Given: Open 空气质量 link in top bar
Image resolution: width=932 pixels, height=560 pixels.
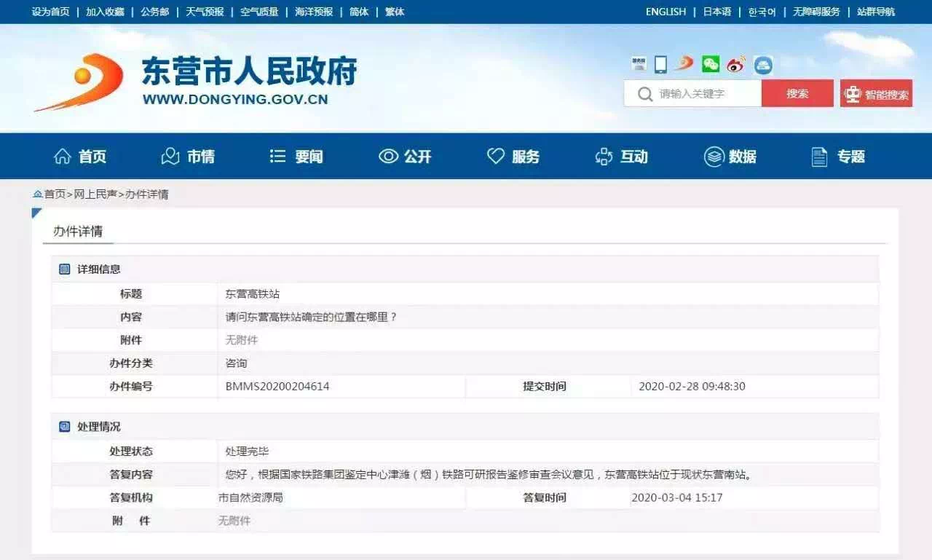Looking at the screenshot, I should click(259, 12).
